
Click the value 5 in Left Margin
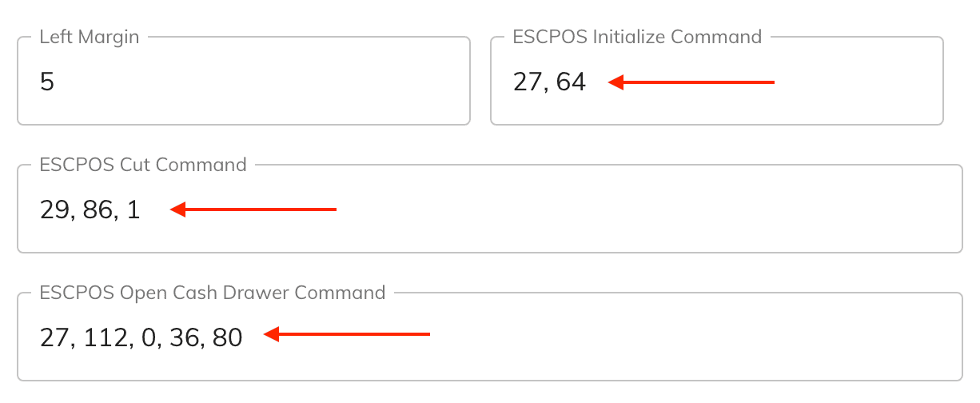click(x=47, y=82)
